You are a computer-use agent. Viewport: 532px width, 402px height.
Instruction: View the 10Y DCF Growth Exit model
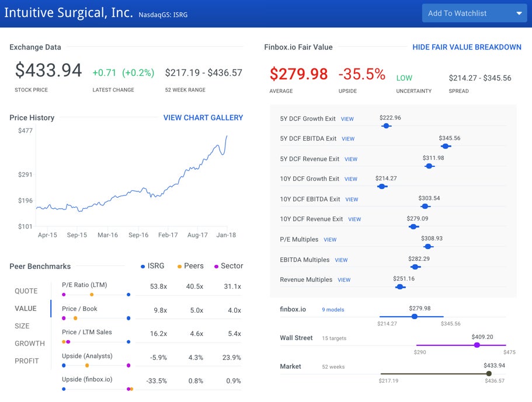(x=351, y=179)
